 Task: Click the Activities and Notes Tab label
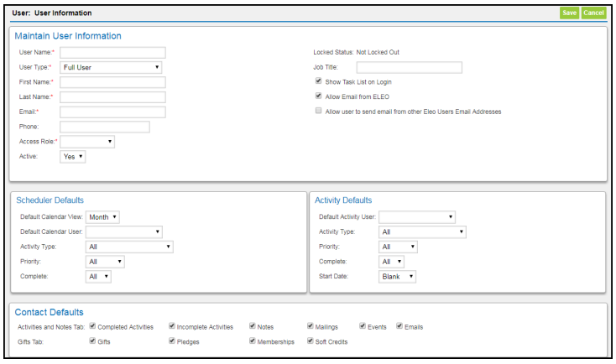point(51,327)
